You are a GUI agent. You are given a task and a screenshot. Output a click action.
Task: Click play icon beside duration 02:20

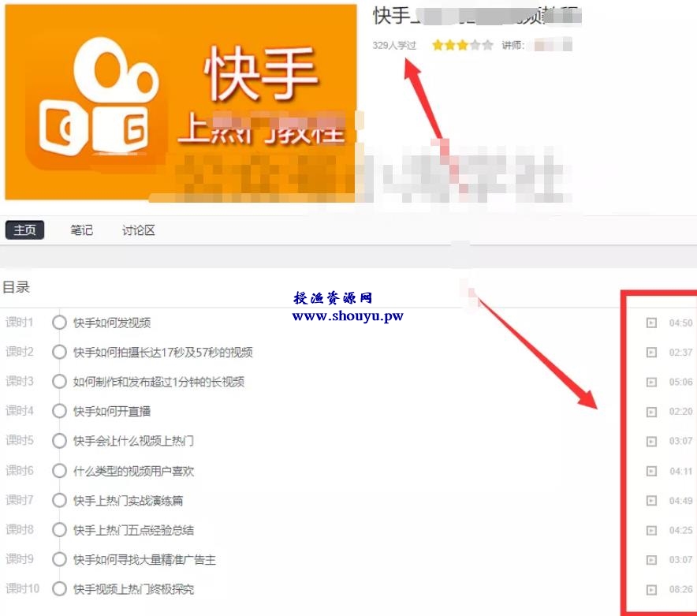[x=651, y=412]
